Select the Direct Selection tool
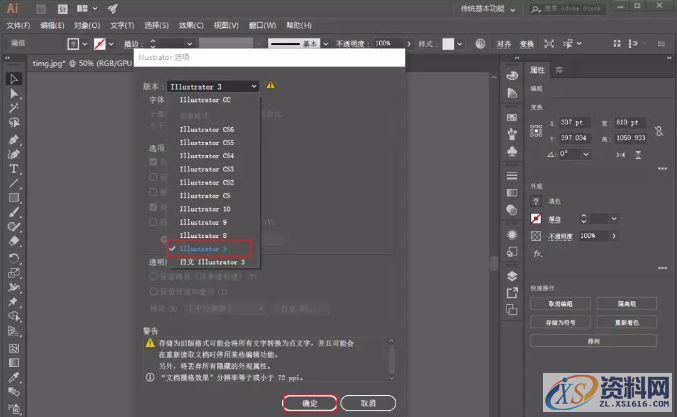Screen dimensions: 677x417 (14, 93)
